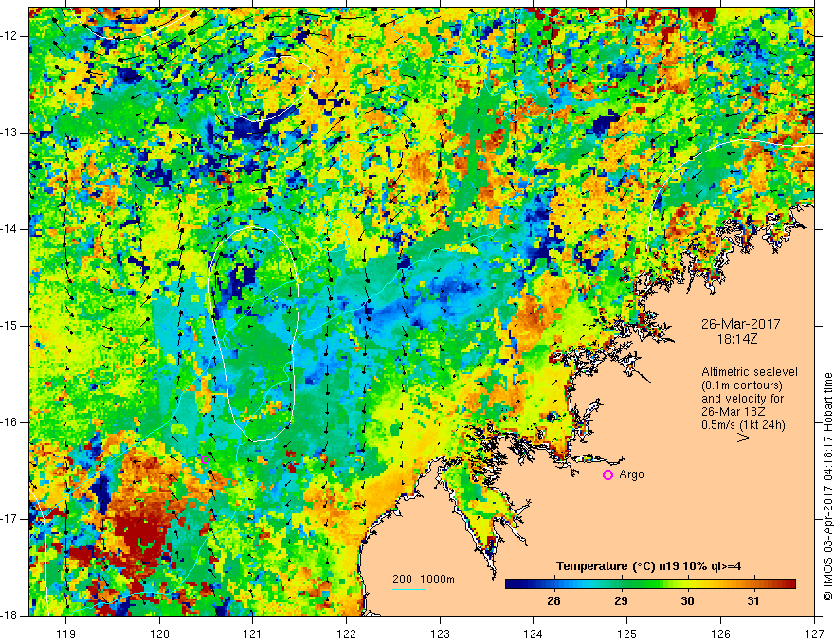This screenshot has height=644, width=834.
Task: Click the '18:14Z' time text
Action: [736, 339]
